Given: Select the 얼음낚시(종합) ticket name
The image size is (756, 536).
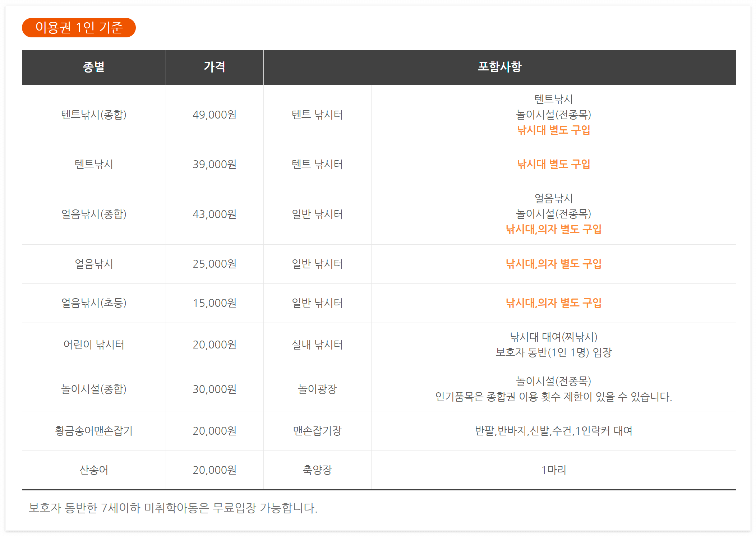Looking at the screenshot, I should 93,214.
